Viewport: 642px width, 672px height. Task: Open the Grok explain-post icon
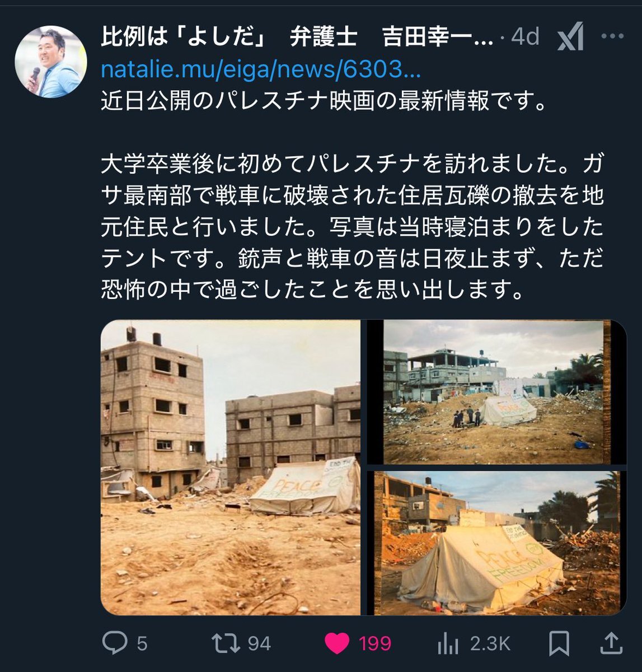coord(570,36)
